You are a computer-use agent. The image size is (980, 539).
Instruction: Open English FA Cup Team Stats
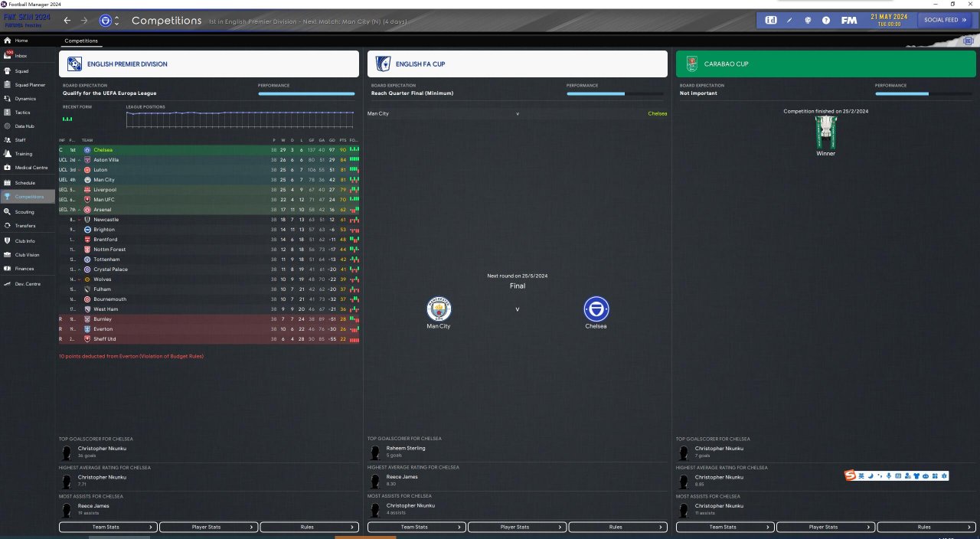pos(416,527)
